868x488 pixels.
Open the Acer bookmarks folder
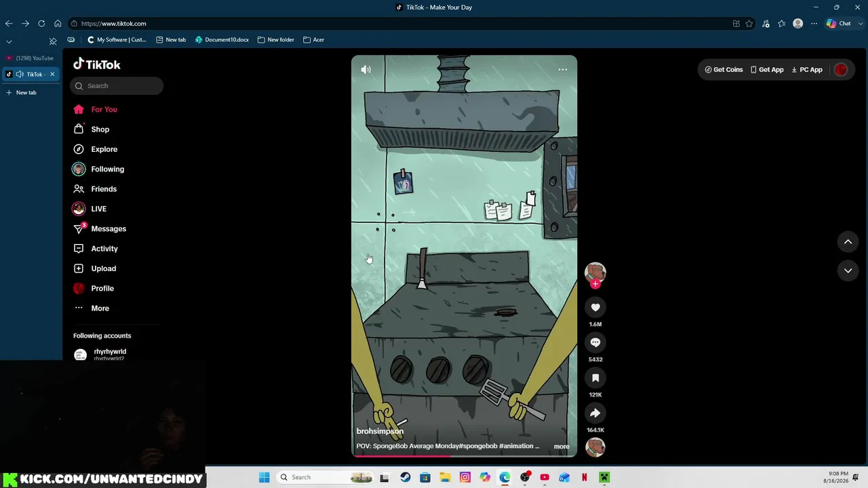click(314, 40)
